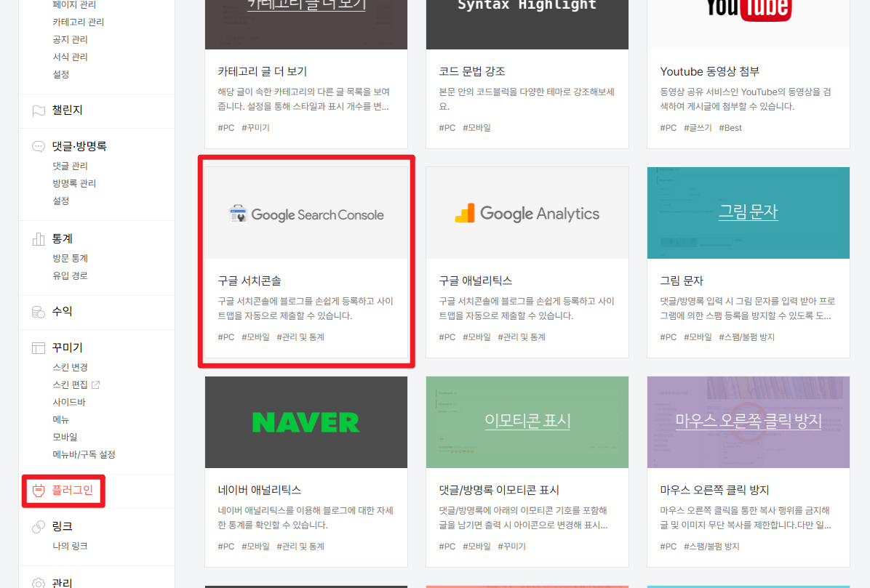Click the 플러그인 plug icon
The width and height of the screenshot is (870, 588).
[39, 491]
